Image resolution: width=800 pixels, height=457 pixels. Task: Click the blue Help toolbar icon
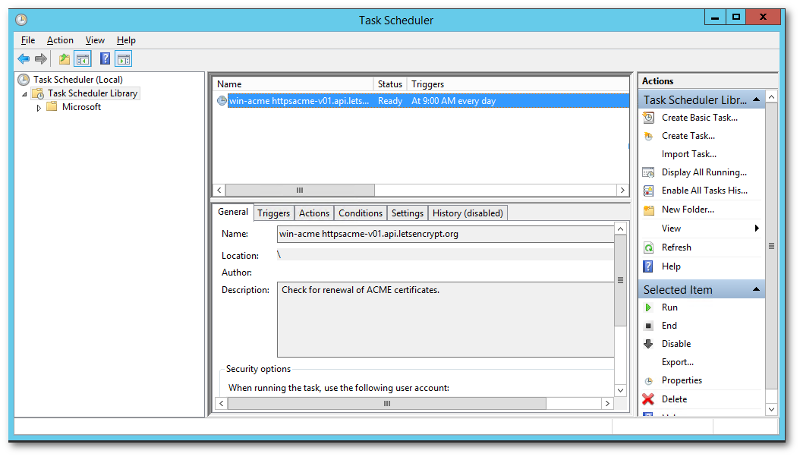pyautogui.click(x=104, y=59)
